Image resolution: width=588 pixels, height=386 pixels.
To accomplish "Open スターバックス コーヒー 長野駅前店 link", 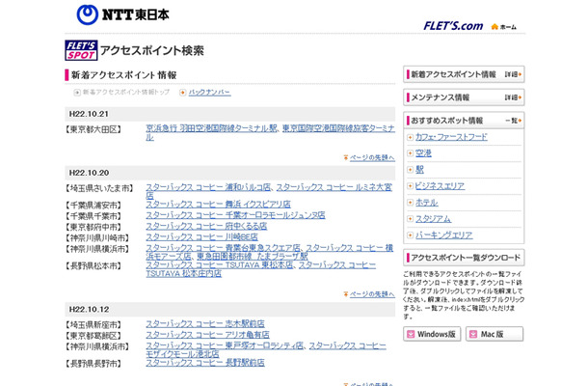I will (x=205, y=363).
